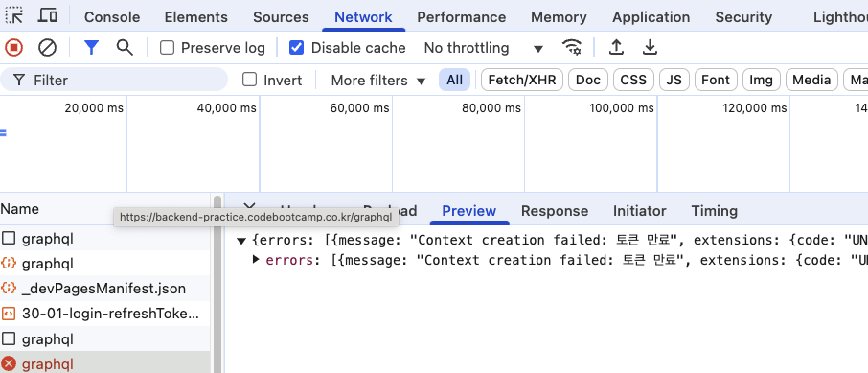Clear the network log

pyautogui.click(x=48, y=48)
